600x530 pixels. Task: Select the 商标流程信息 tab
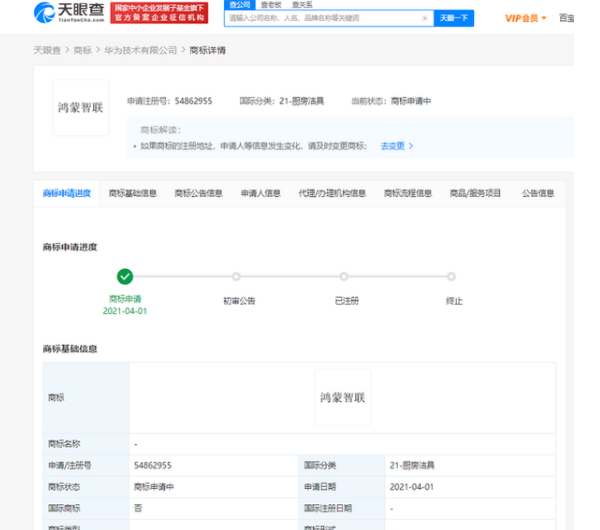pyautogui.click(x=408, y=193)
